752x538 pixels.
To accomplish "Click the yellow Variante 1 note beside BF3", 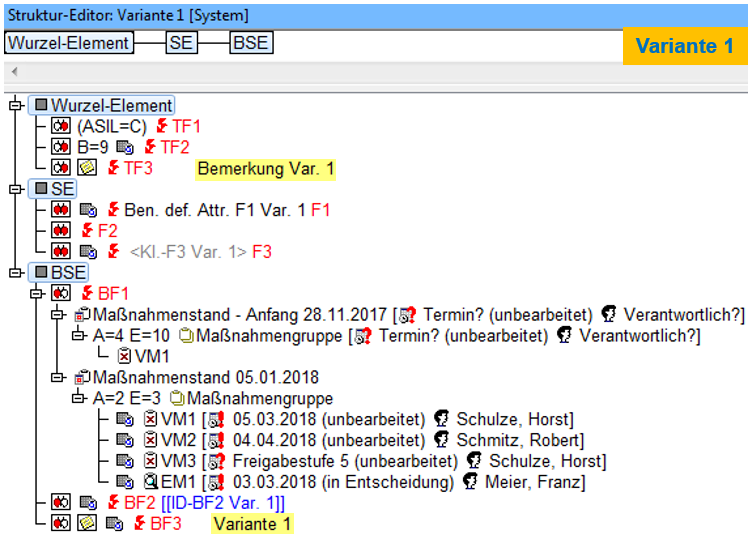I will (252, 524).
